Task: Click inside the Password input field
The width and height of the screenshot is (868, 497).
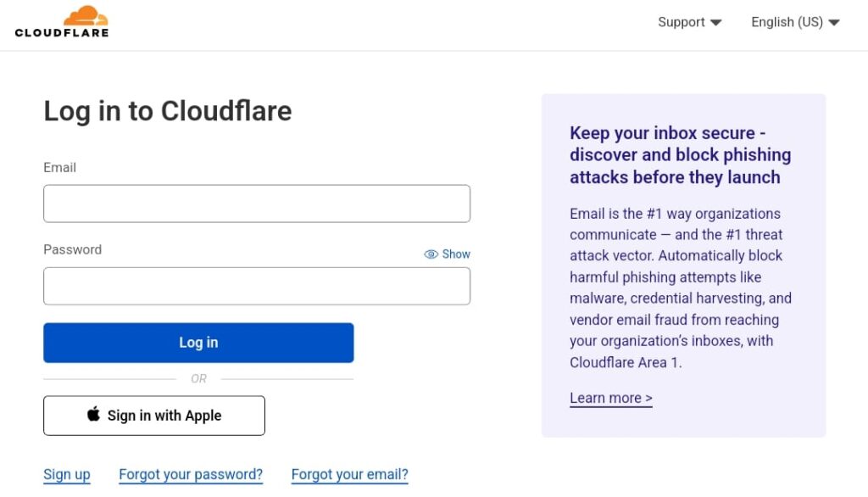Action: click(x=257, y=286)
